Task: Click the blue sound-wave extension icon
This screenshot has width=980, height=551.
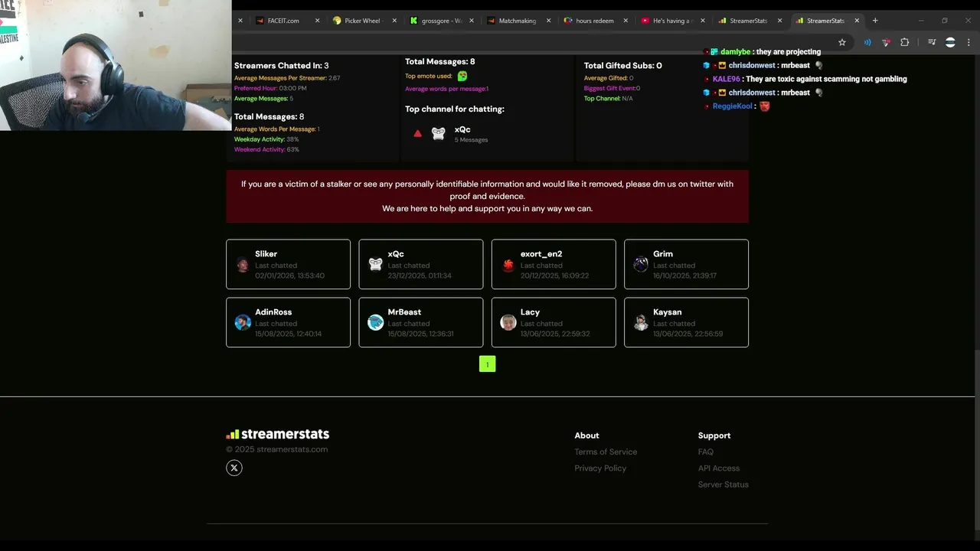Action: coord(867,42)
